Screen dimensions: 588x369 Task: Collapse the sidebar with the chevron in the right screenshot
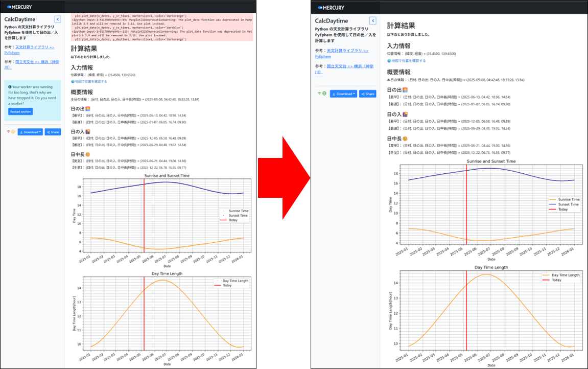pos(373,20)
